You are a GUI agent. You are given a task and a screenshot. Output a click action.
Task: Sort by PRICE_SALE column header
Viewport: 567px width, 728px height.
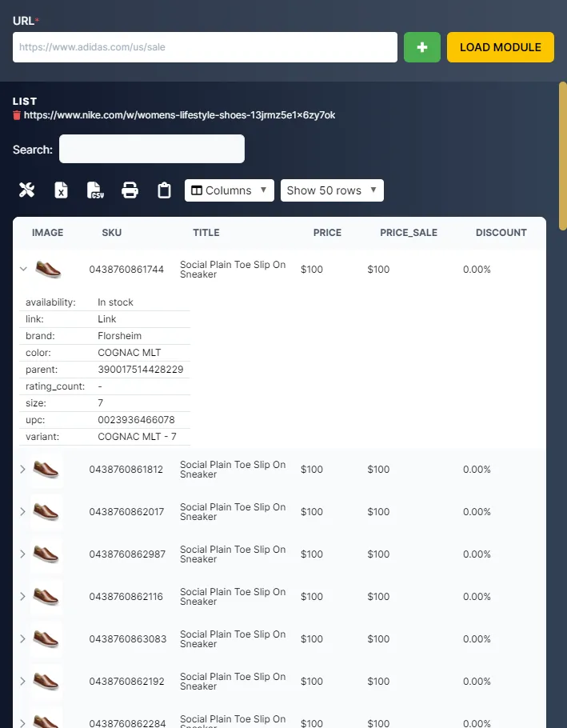(409, 233)
